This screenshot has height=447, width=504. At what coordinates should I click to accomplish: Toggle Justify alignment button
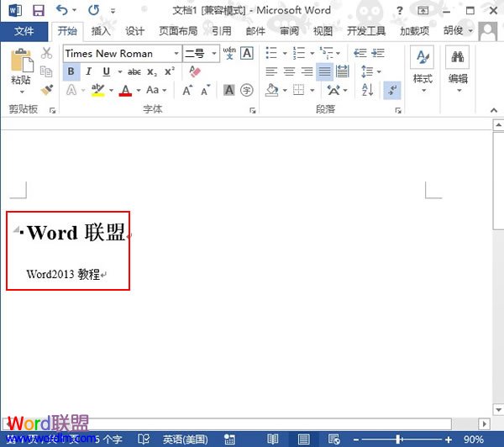pyautogui.click(x=324, y=71)
